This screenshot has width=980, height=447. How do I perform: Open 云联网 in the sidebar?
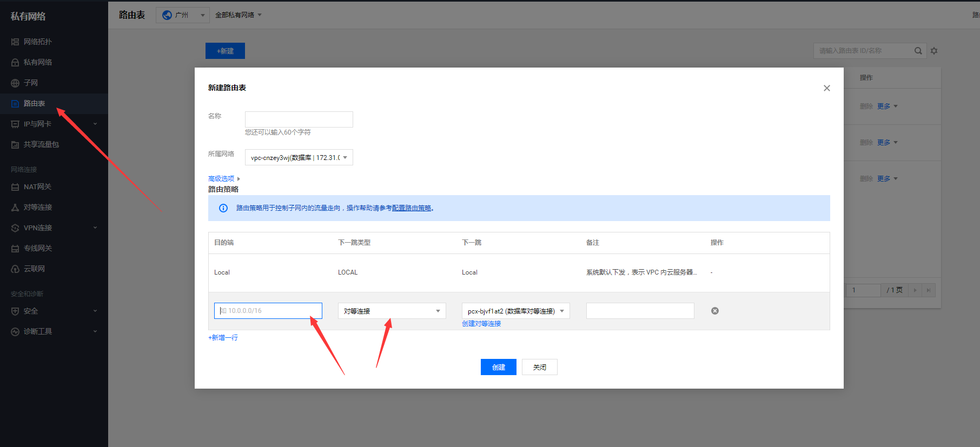34,269
